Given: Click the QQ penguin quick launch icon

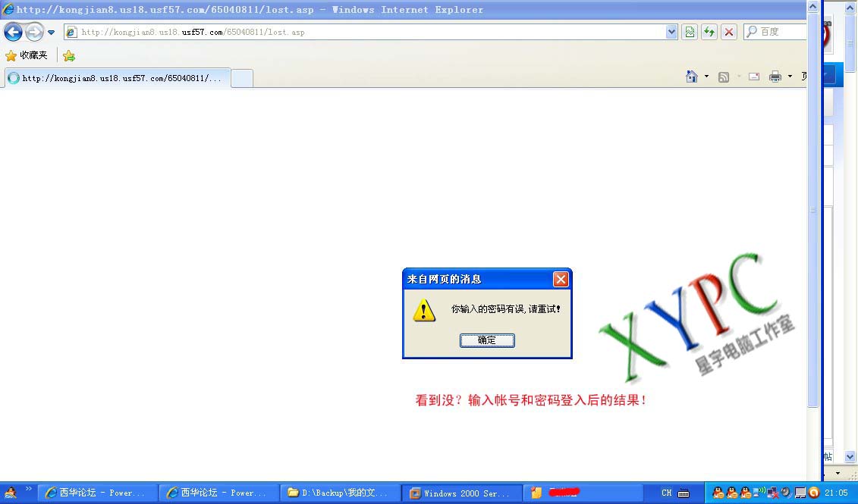Looking at the screenshot, I should pyautogui.click(x=10, y=492).
